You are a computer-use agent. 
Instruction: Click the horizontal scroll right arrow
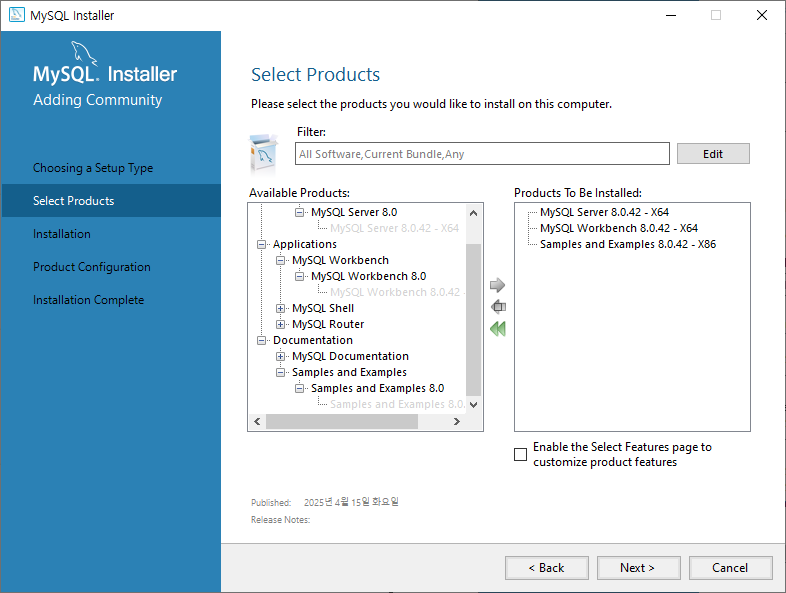[456, 422]
